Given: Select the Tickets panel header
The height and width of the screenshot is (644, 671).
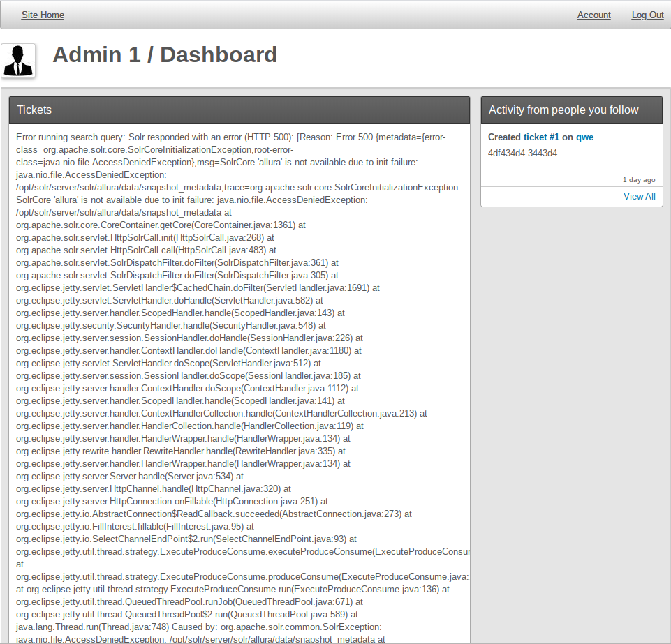Looking at the screenshot, I should coord(239,110).
